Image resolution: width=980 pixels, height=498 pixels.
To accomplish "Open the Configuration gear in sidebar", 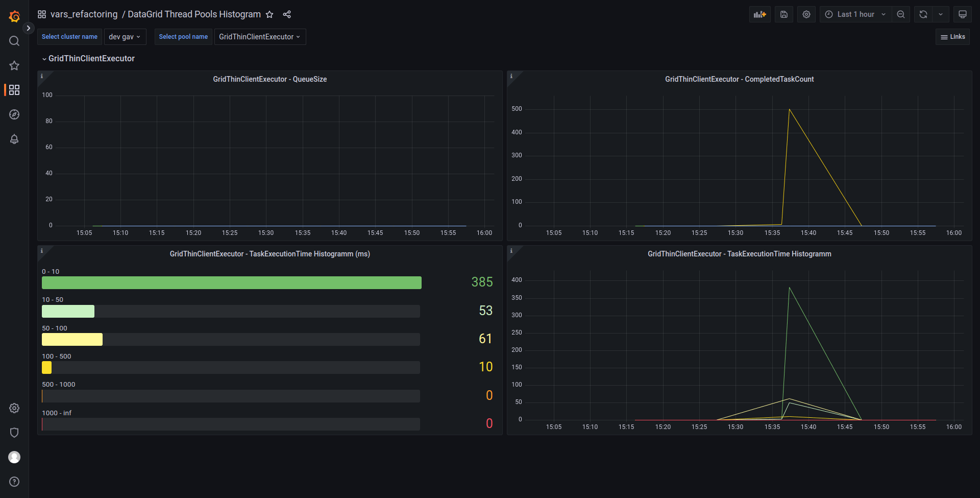I will [x=14, y=408].
